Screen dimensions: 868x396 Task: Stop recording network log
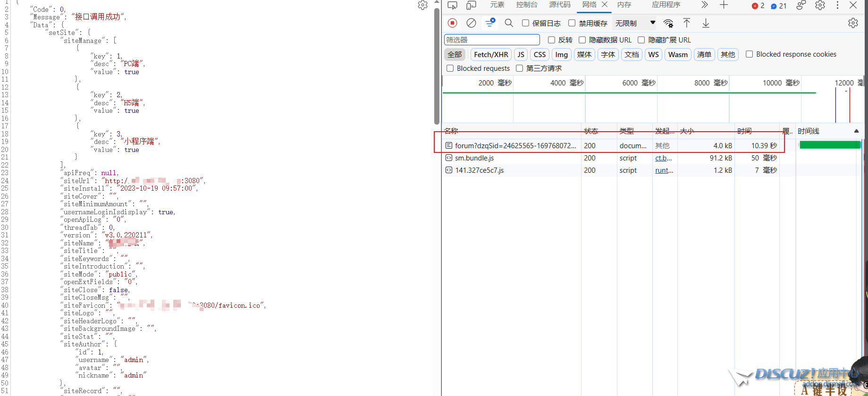tap(452, 23)
